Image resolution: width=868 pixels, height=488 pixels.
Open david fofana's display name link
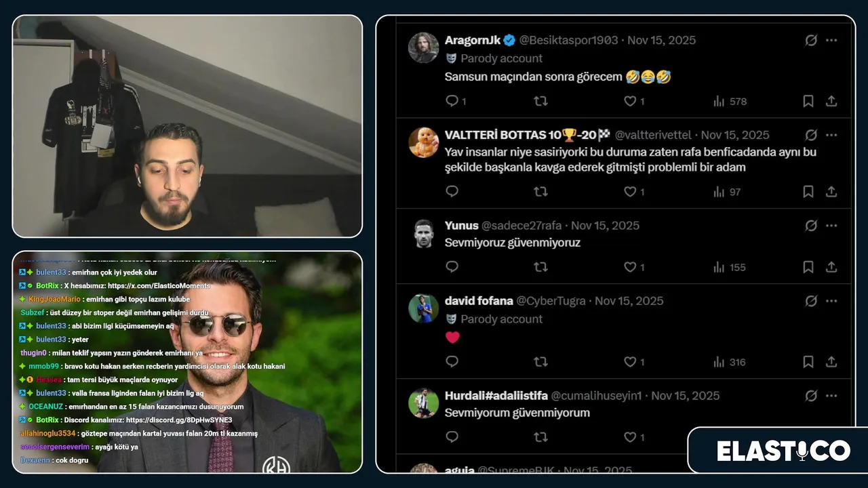click(x=478, y=300)
